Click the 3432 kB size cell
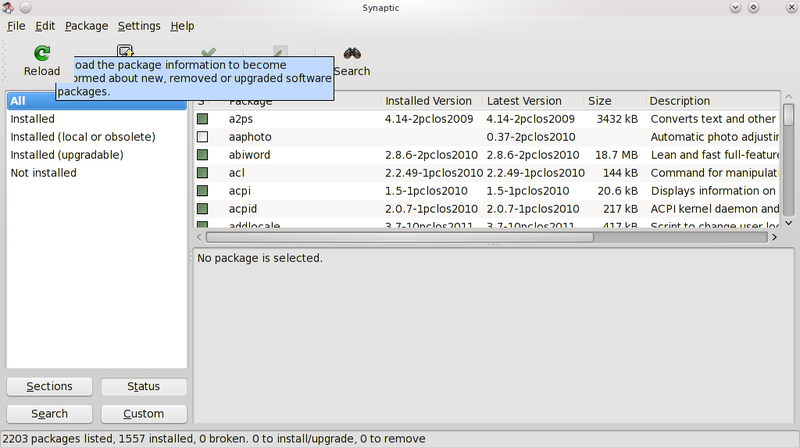The width and height of the screenshot is (800, 448). point(617,119)
